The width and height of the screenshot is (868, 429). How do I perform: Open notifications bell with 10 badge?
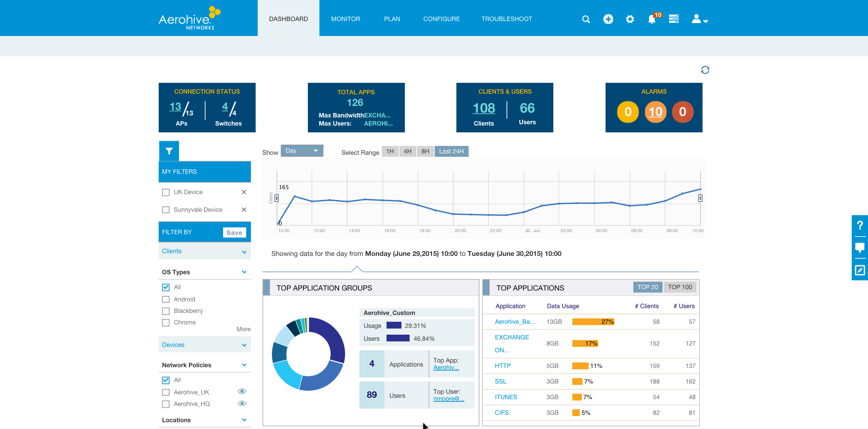tap(652, 19)
